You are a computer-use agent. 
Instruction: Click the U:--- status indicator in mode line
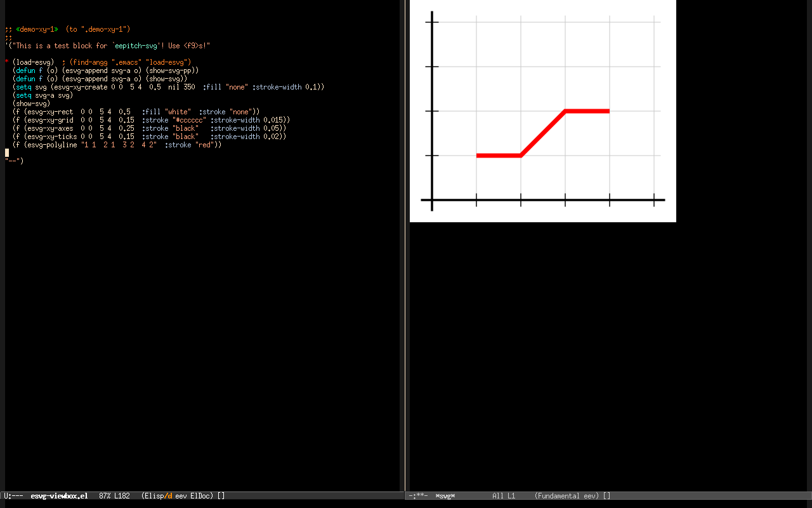[13, 496]
